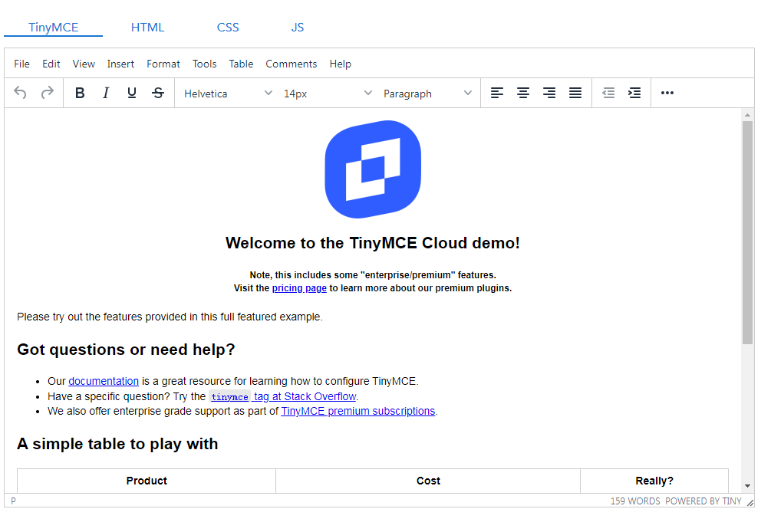Open the View menu
The width and height of the screenshot is (761, 532).
click(x=84, y=64)
